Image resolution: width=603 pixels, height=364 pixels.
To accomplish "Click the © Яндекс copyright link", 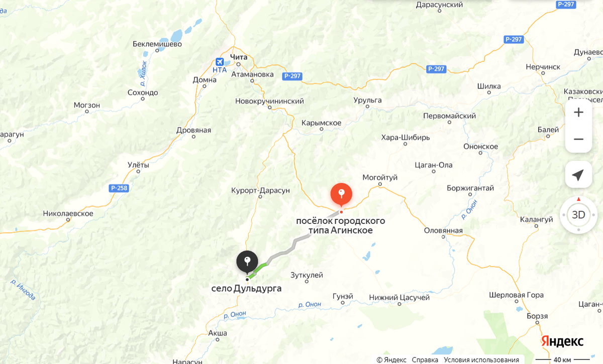I will point(391,359).
